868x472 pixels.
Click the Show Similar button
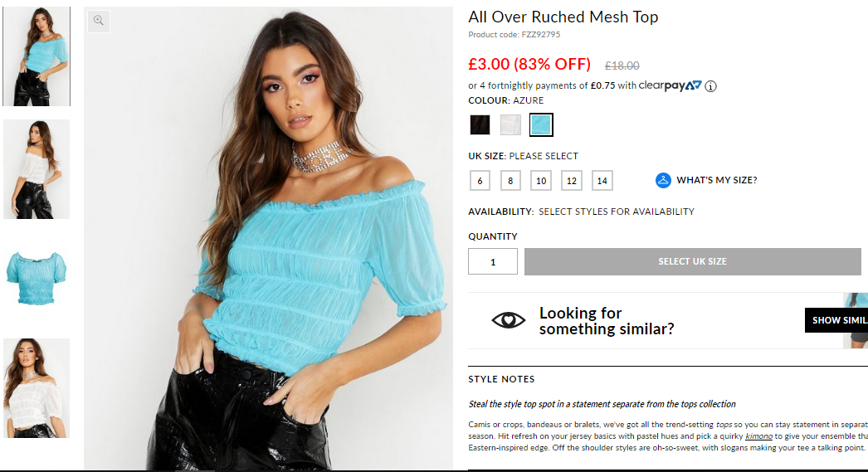coord(836,320)
